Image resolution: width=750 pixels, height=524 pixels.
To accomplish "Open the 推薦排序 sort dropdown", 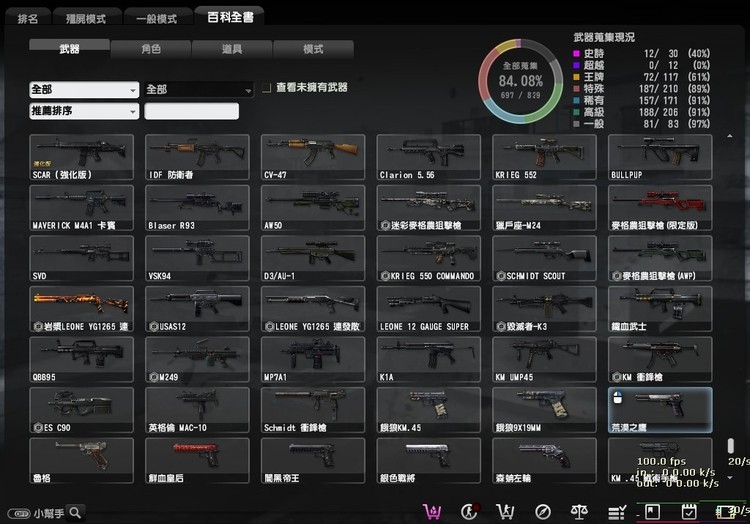I will (x=84, y=111).
